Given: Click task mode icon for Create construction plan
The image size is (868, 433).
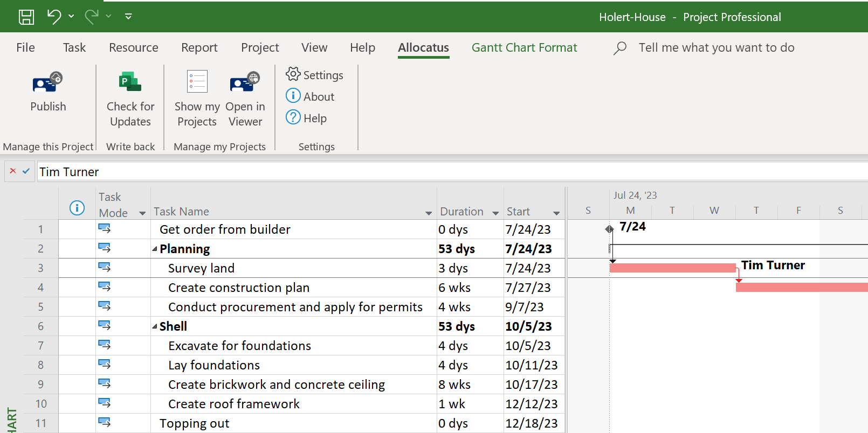Looking at the screenshot, I should click(105, 287).
